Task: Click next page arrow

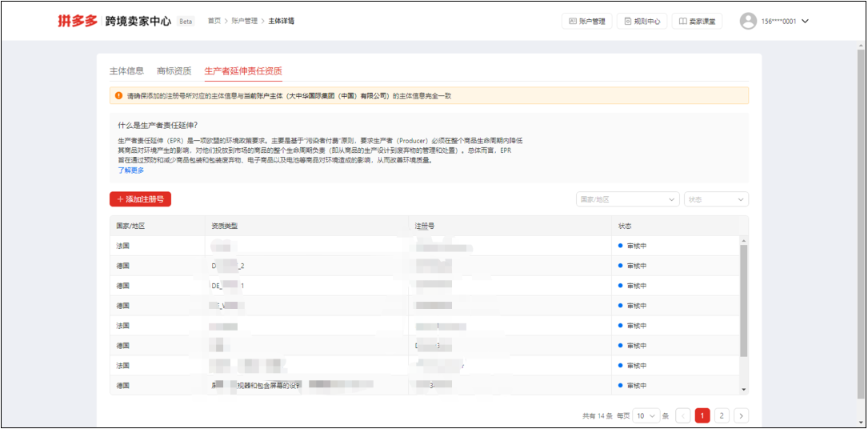Action: [742, 415]
